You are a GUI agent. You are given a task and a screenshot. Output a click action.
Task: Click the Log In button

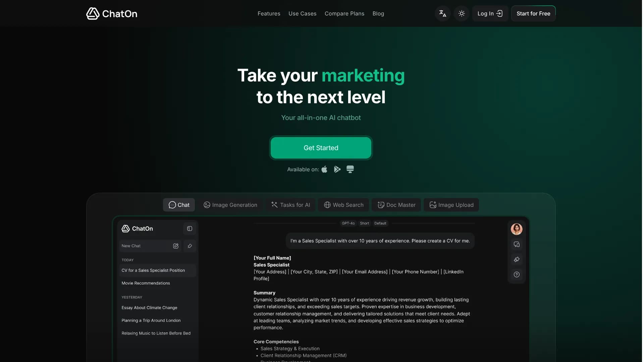click(x=490, y=13)
